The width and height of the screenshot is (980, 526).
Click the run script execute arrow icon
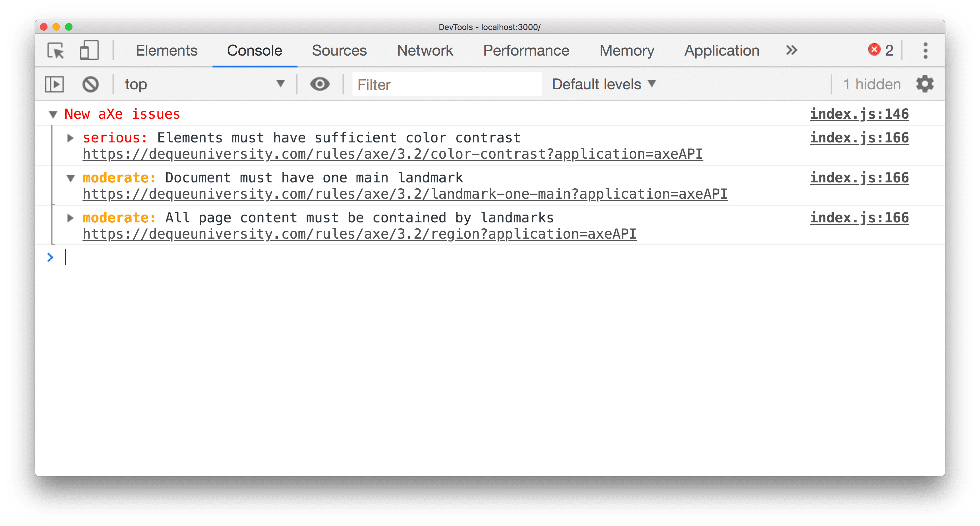[54, 84]
